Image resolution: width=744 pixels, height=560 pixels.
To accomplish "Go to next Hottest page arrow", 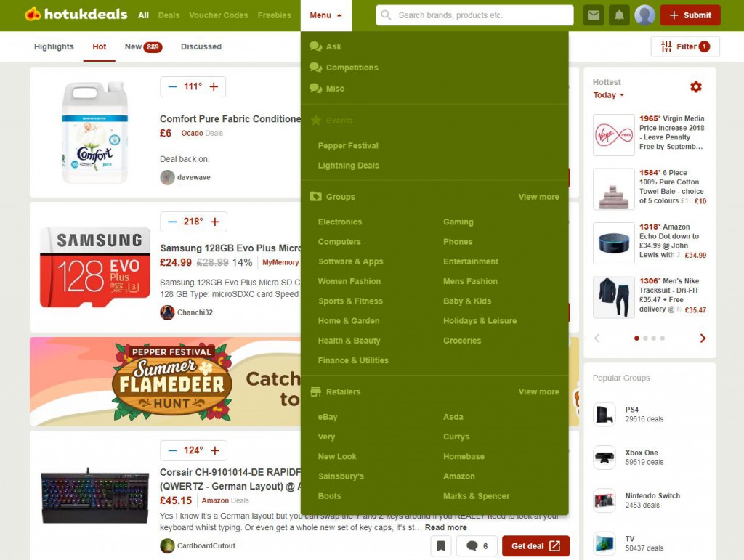I will point(703,338).
